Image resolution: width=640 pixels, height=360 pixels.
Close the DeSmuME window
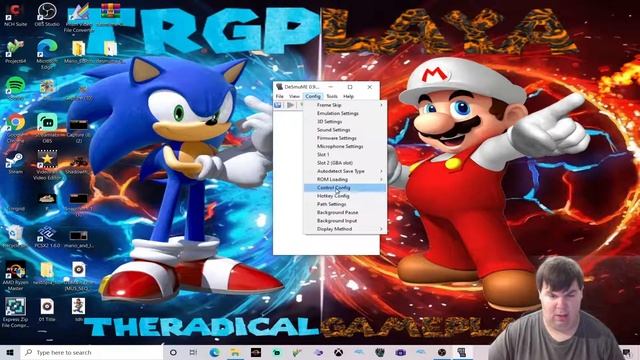370,87
